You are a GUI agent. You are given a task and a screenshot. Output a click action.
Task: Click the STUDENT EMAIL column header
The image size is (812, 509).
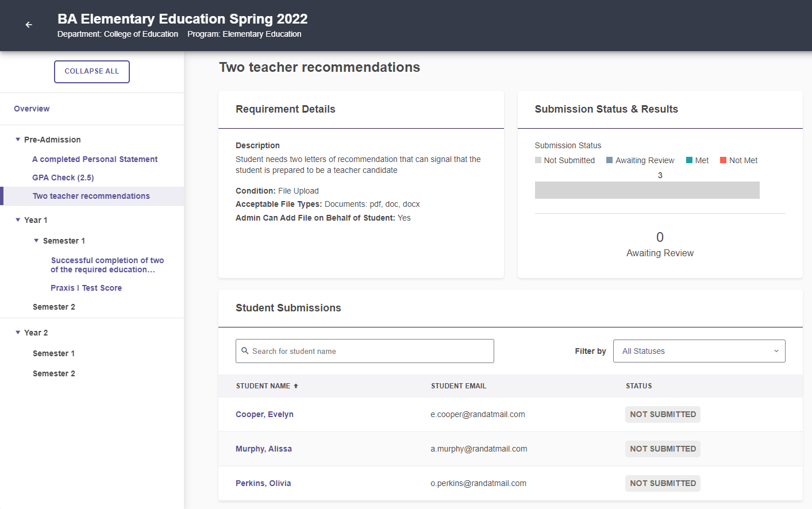point(459,386)
